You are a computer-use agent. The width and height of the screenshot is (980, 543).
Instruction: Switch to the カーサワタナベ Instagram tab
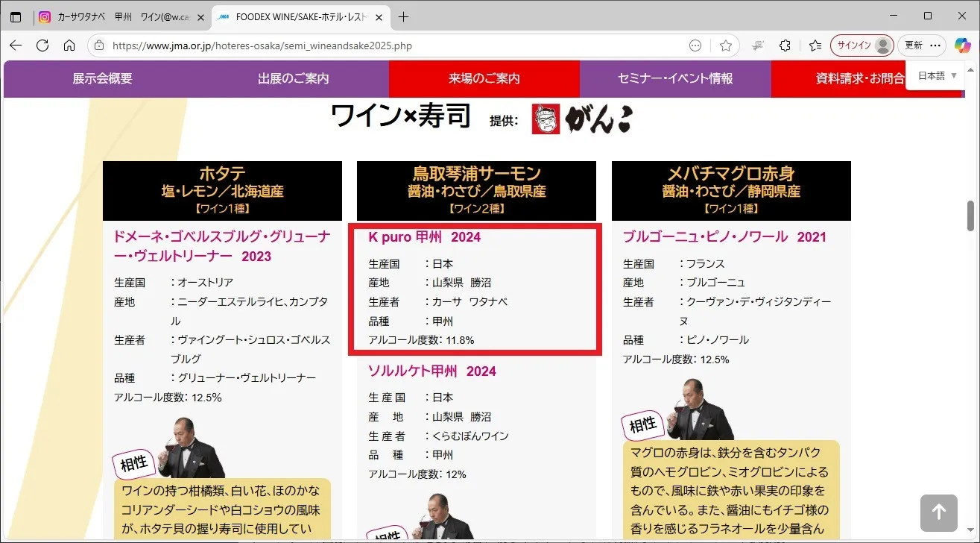coord(119,16)
